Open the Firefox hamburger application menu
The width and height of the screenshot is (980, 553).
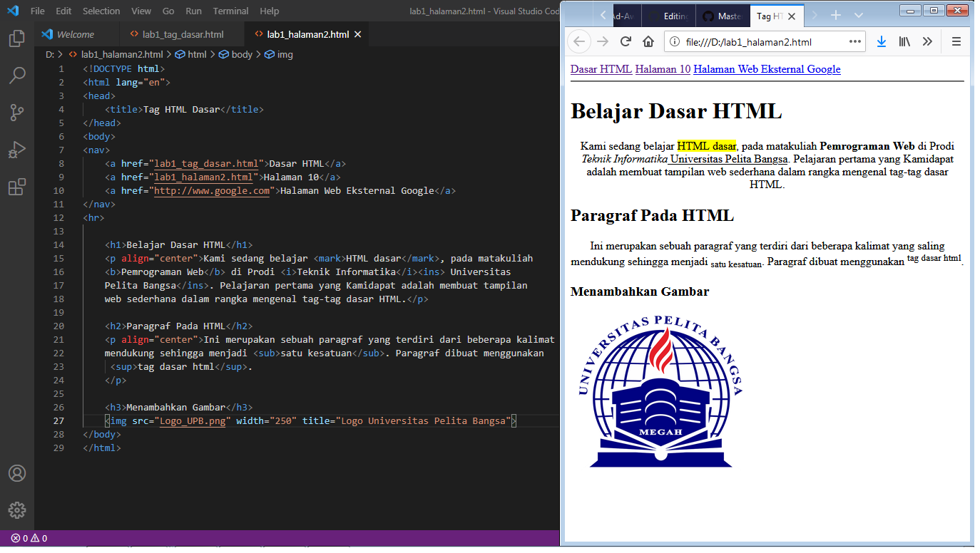click(956, 41)
